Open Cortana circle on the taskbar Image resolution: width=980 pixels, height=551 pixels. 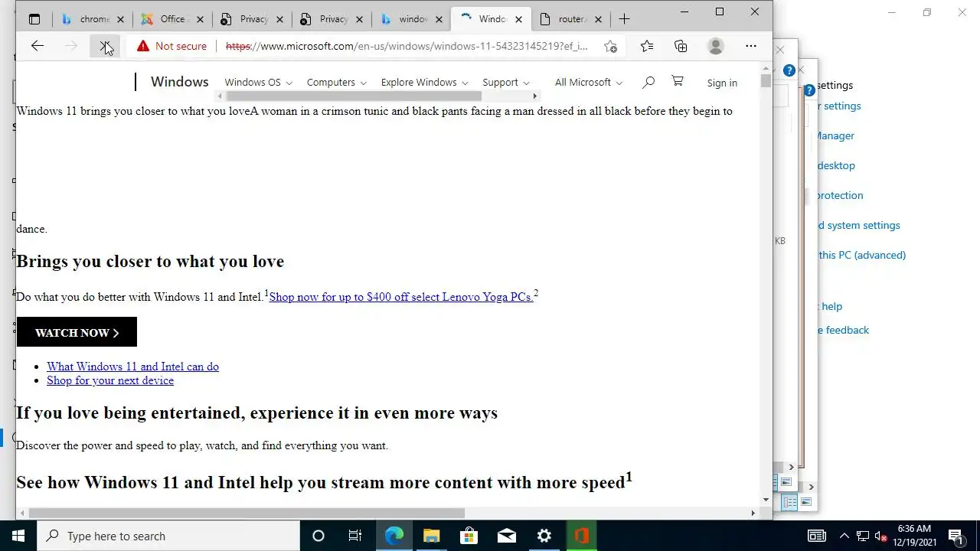click(x=318, y=536)
